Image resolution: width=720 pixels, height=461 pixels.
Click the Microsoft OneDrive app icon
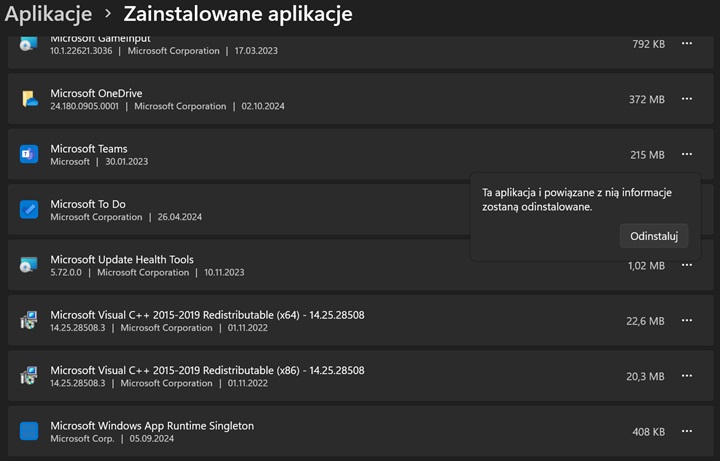tap(29, 99)
